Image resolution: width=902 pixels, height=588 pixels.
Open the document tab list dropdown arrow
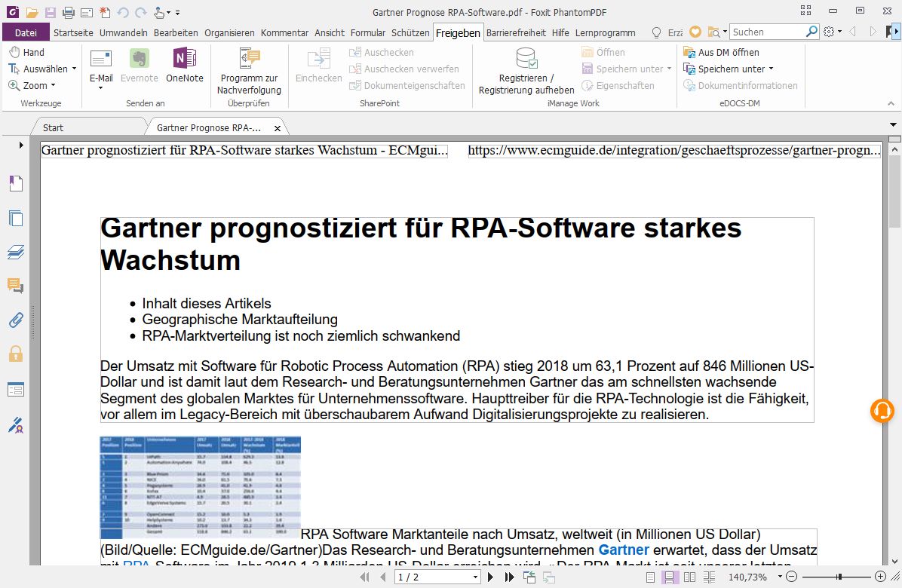coord(894,124)
